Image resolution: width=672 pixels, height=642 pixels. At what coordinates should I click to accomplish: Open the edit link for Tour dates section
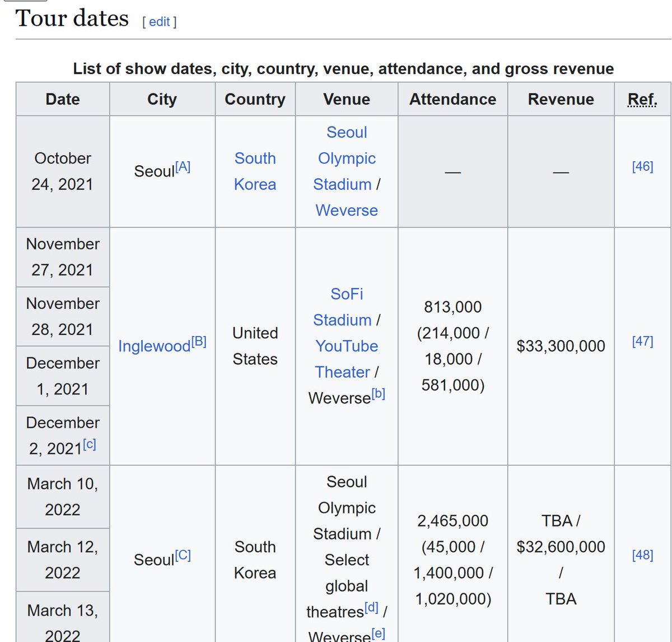pos(158,22)
